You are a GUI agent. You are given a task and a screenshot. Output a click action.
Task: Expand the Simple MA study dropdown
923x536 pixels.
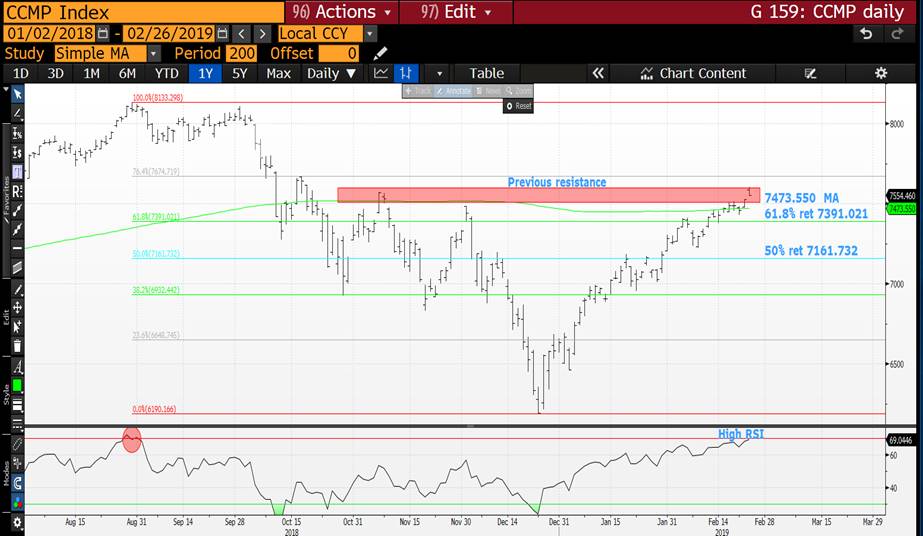point(153,53)
